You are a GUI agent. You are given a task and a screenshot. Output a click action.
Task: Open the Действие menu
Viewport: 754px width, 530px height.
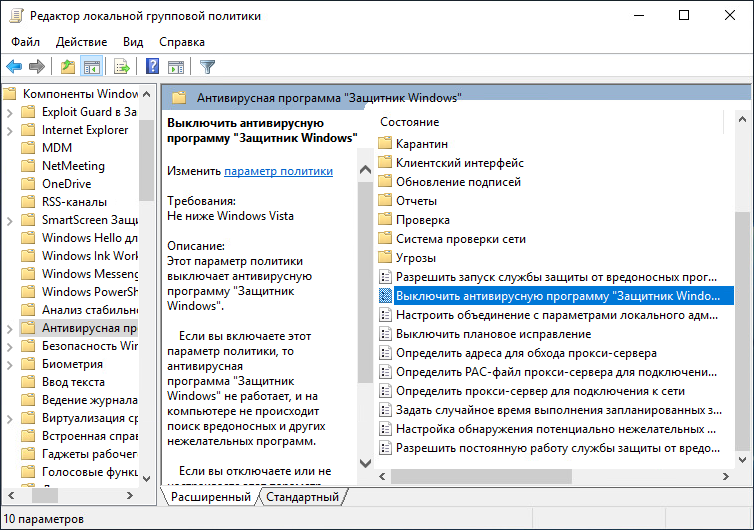[82, 42]
